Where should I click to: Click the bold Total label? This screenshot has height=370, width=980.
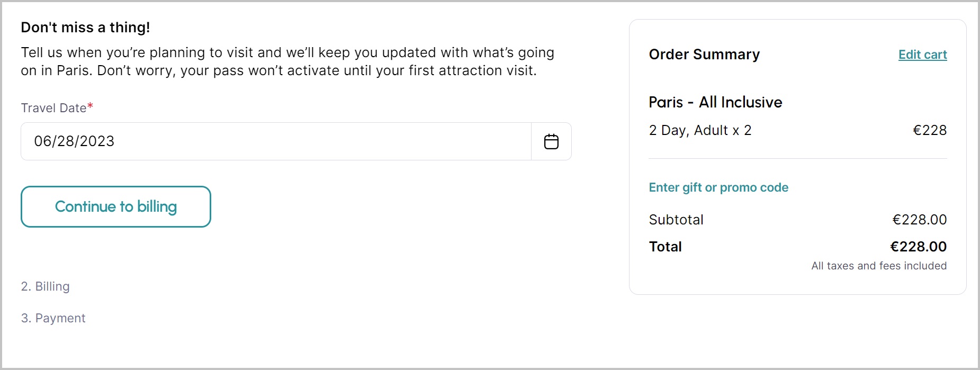666,247
